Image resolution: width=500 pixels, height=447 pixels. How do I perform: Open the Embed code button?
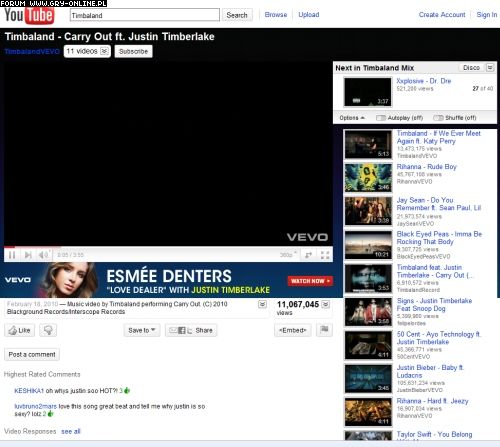pyautogui.click(x=292, y=330)
